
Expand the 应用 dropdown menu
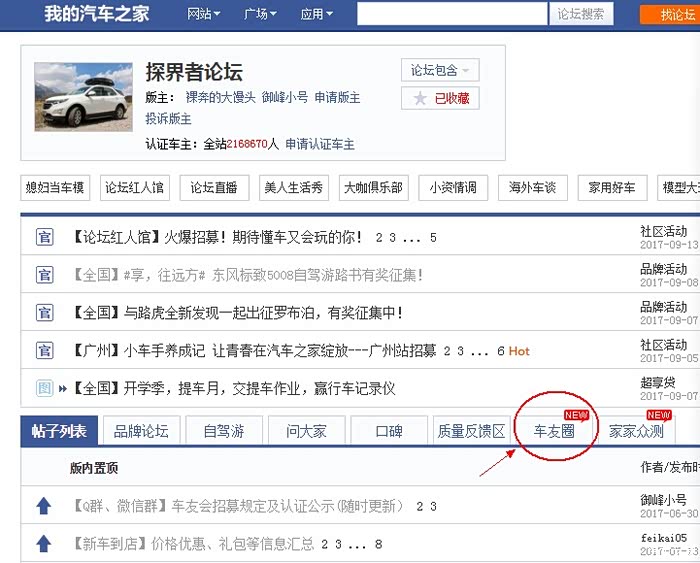point(317,14)
